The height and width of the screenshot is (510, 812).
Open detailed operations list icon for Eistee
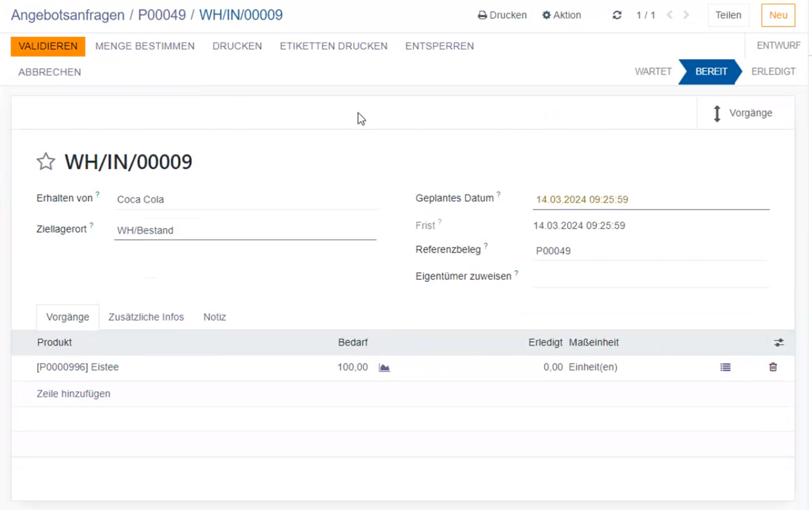725,367
